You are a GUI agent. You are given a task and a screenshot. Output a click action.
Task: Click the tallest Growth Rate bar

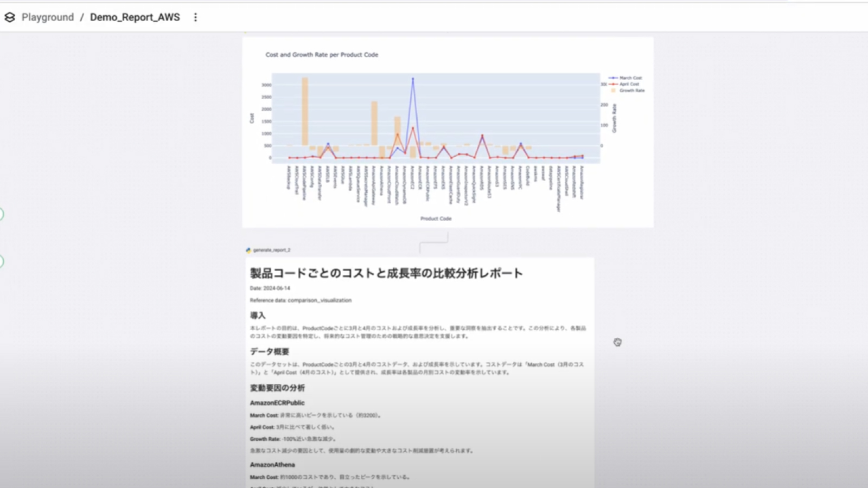click(305, 111)
